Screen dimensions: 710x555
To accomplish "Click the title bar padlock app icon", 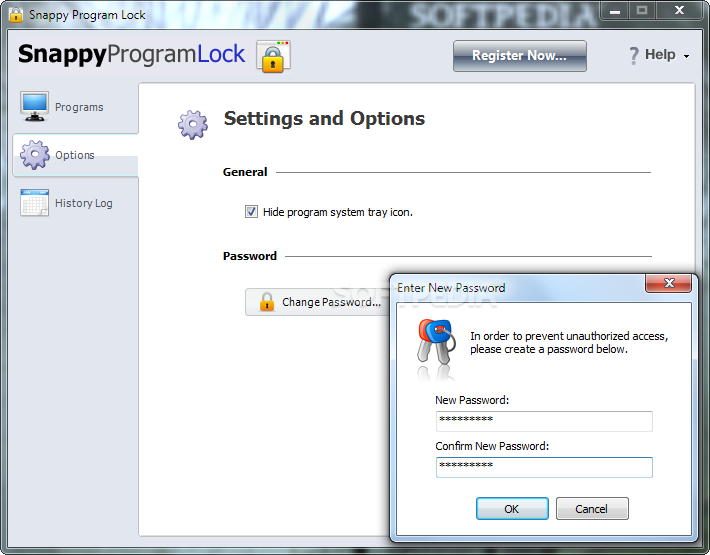I will coord(15,14).
